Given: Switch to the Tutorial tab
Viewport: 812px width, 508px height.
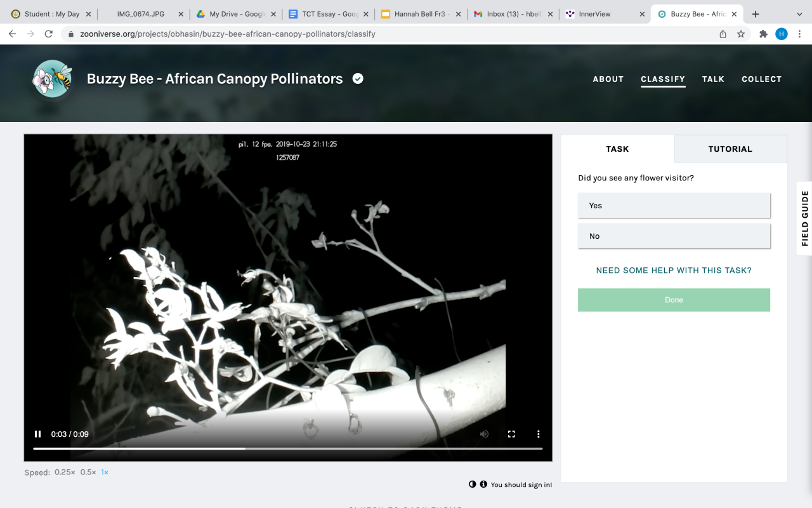Looking at the screenshot, I should pyautogui.click(x=730, y=149).
